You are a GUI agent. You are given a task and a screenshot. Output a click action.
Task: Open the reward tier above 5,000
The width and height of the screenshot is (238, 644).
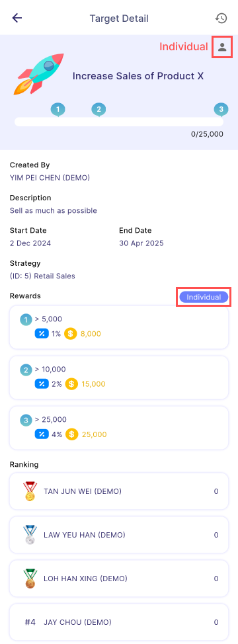(x=119, y=327)
